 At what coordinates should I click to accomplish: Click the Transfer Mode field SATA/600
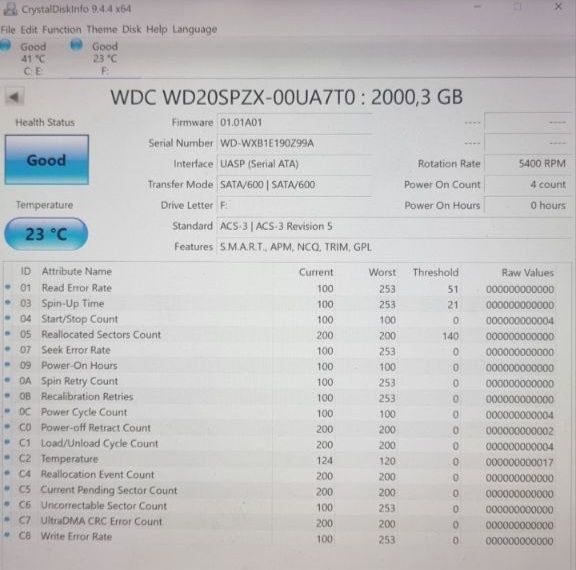(295, 185)
